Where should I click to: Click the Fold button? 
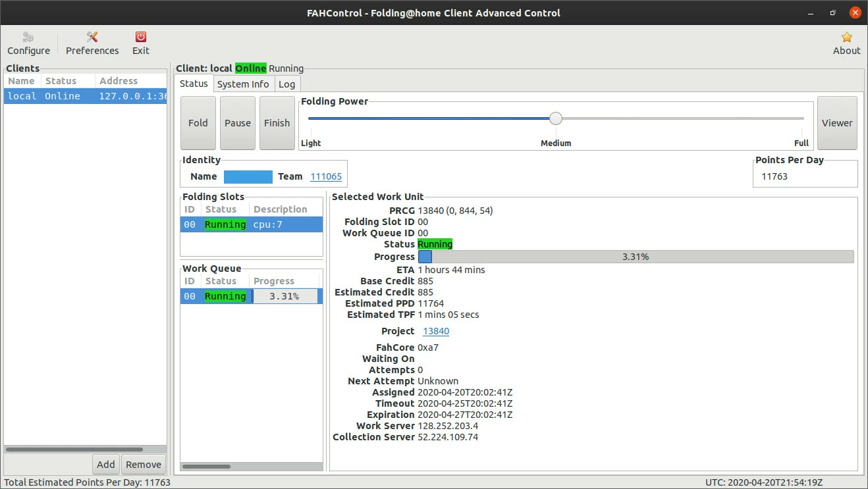pyautogui.click(x=198, y=123)
